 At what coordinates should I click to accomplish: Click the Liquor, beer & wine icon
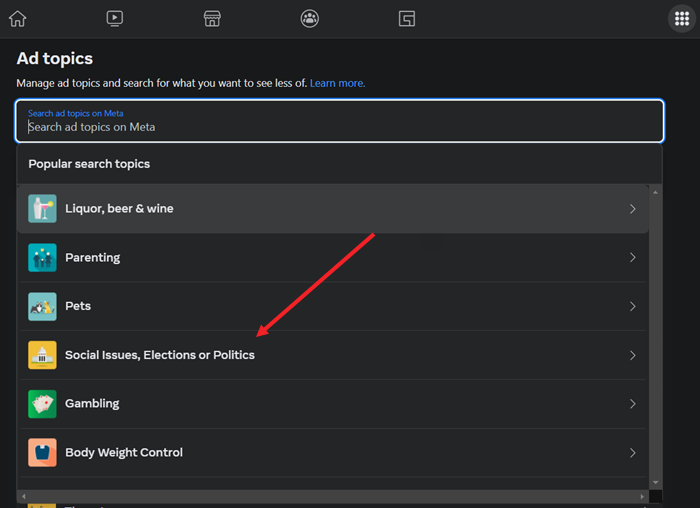pos(42,209)
